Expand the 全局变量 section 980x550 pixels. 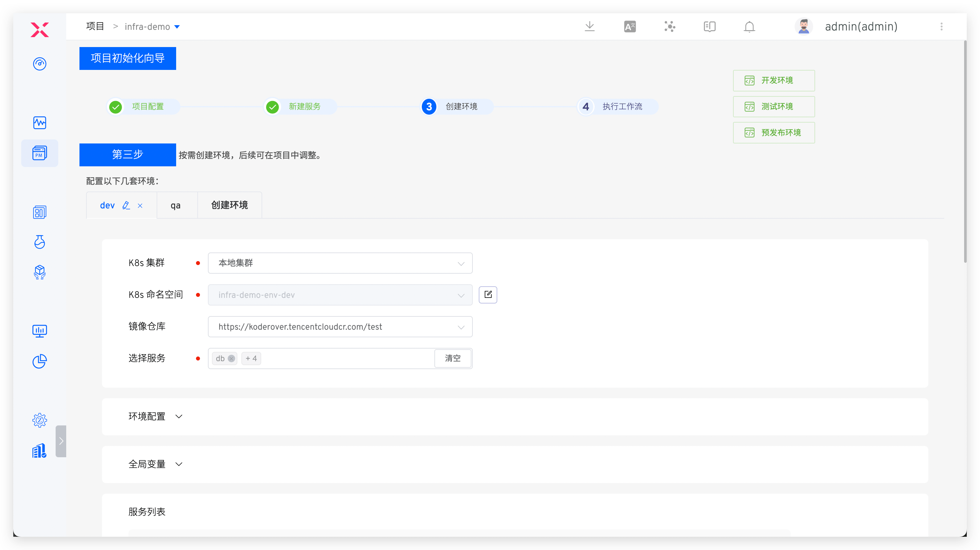point(155,464)
